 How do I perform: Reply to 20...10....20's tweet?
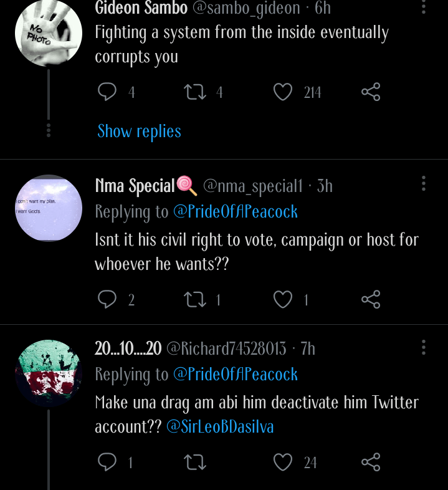108,462
